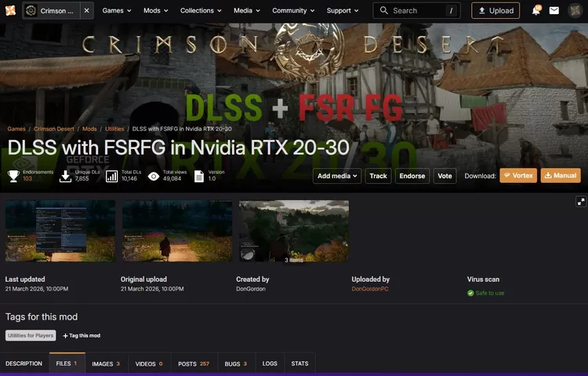Expand image gallery to fullscreen
The image size is (588, 376).
[x=581, y=202]
